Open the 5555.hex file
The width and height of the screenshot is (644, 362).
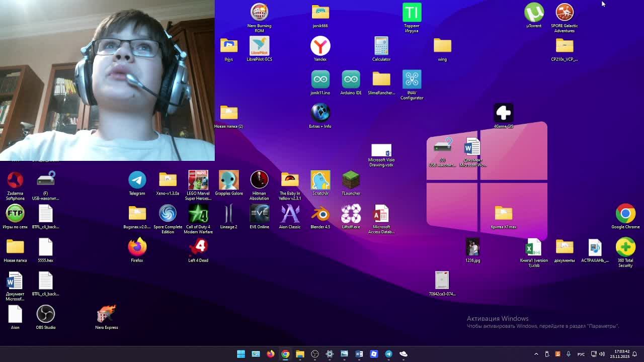click(x=45, y=247)
